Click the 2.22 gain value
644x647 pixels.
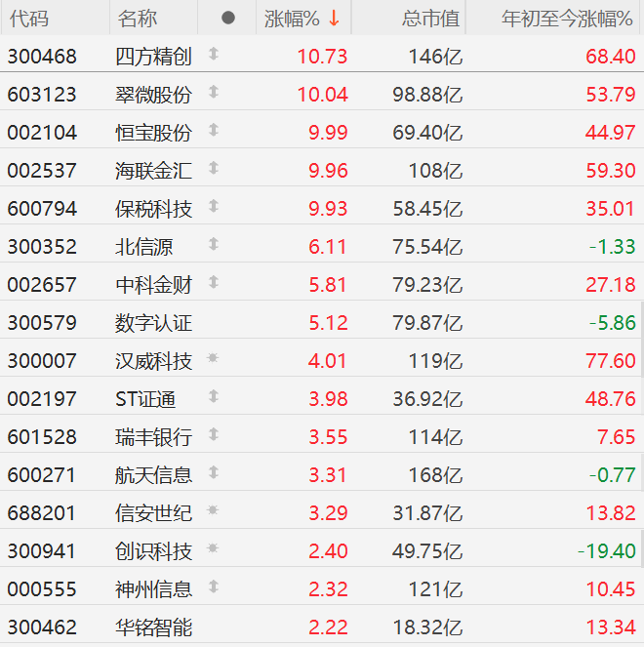pos(328,627)
